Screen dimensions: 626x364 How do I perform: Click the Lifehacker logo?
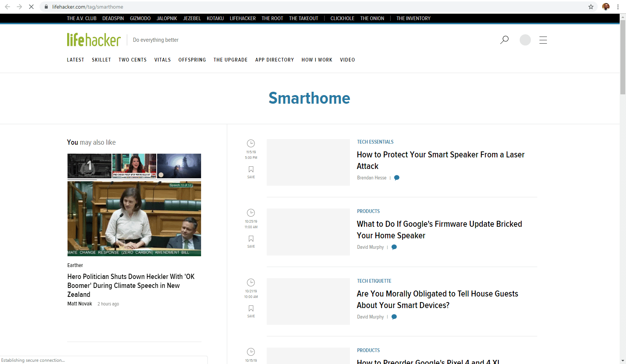94,40
